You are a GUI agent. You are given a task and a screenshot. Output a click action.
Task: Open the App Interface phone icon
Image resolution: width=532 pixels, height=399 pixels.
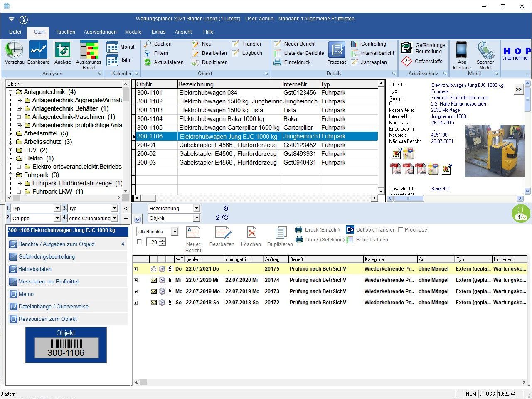tap(461, 50)
